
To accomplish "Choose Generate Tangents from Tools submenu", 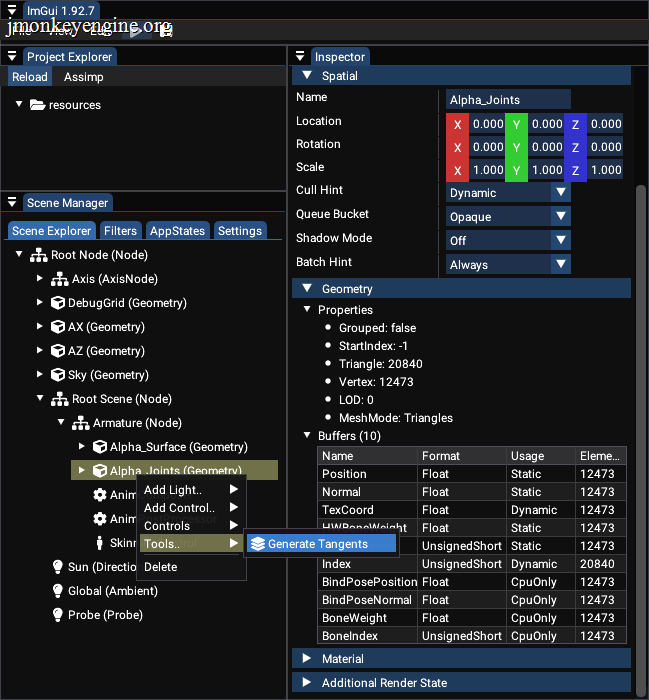I will click(321, 544).
